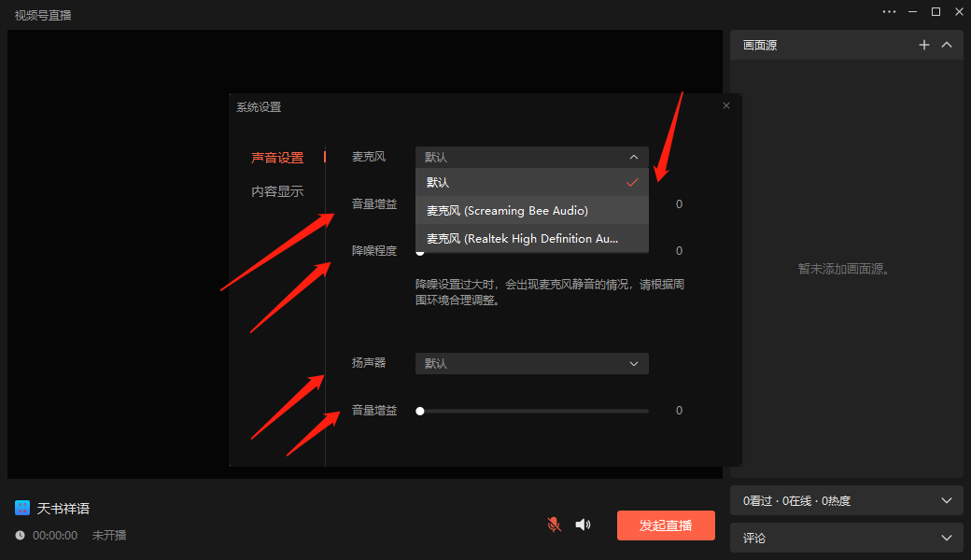Image resolution: width=971 pixels, height=560 pixels.
Task: Click the clock icon beside 00:00:00
Action: pos(21,535)
